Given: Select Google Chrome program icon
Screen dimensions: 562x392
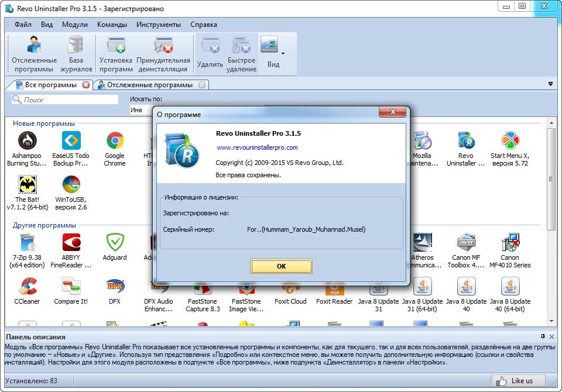Looking at the screenshot, I should click(x=115, y=140).
